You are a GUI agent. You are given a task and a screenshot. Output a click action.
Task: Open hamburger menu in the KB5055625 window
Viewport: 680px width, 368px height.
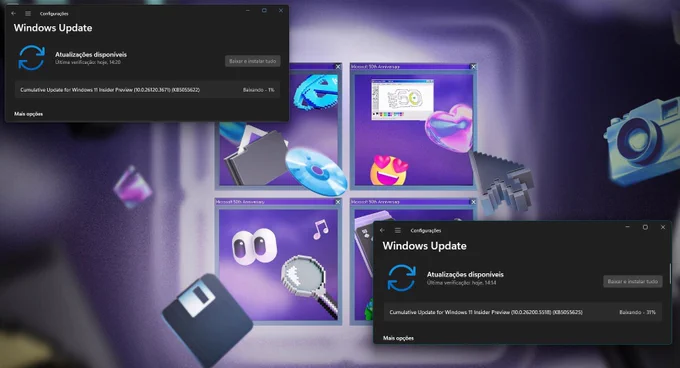click(398, 231)
